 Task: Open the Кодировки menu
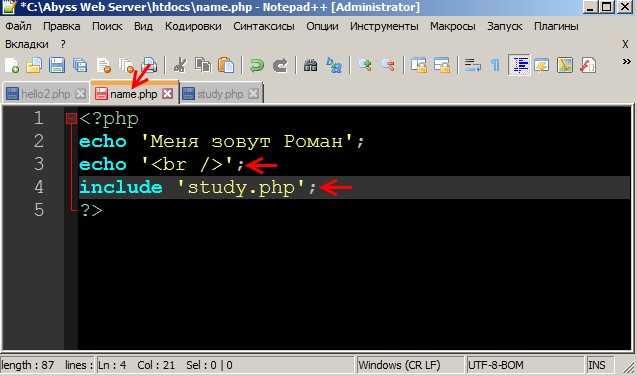193,26
